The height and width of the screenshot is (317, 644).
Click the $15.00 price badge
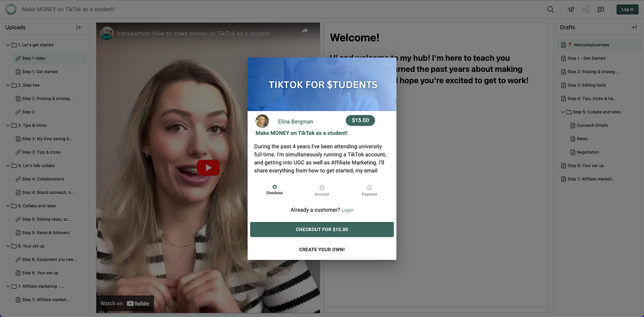click(360, 120)
